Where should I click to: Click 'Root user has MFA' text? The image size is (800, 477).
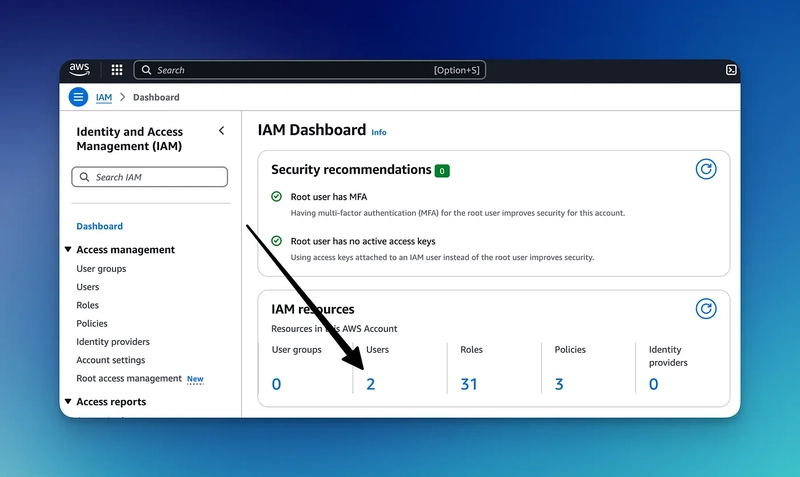click(x=329, y=197)
